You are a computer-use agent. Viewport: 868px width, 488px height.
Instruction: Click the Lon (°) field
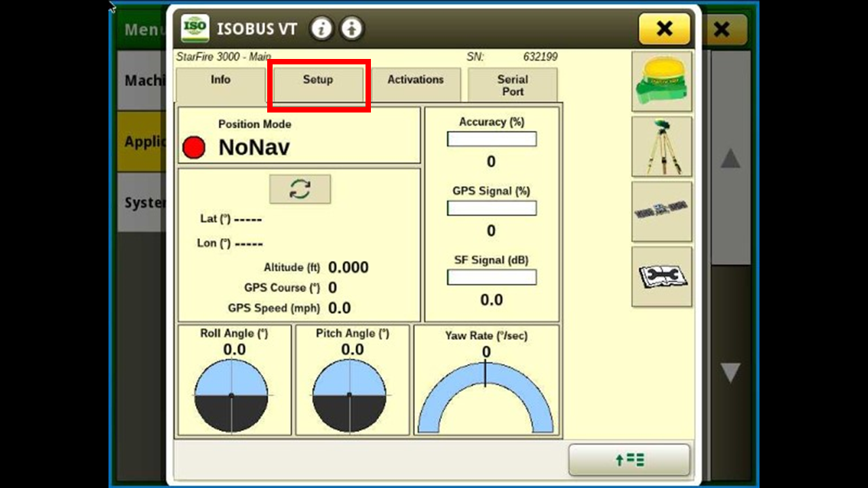pos(230,243)
